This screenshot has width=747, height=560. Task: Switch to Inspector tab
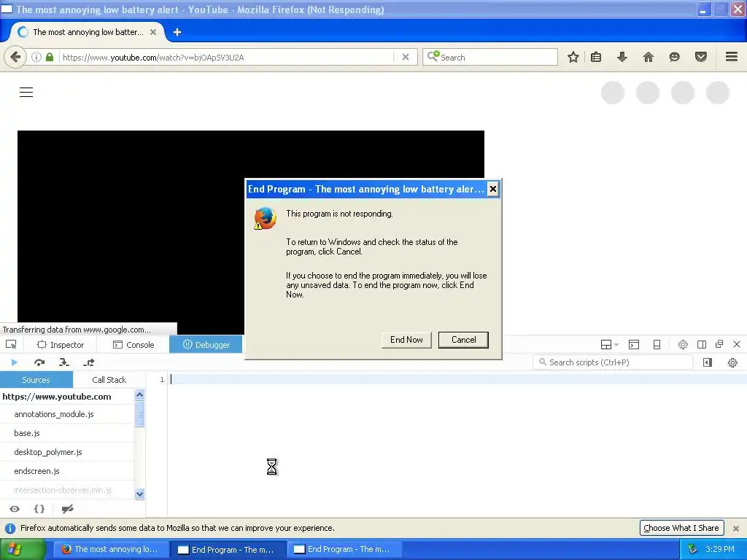(61, 345)
